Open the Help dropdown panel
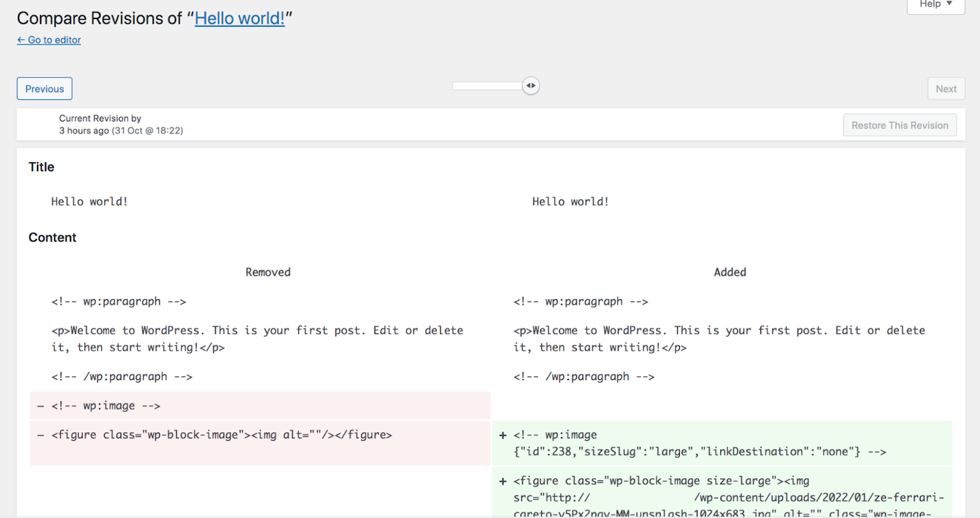 click(935, 5)
